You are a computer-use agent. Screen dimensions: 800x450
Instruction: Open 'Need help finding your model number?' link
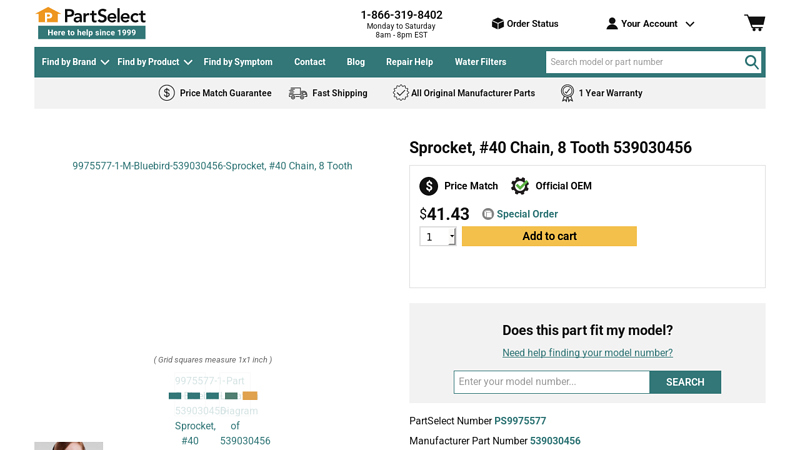(587, 353)
